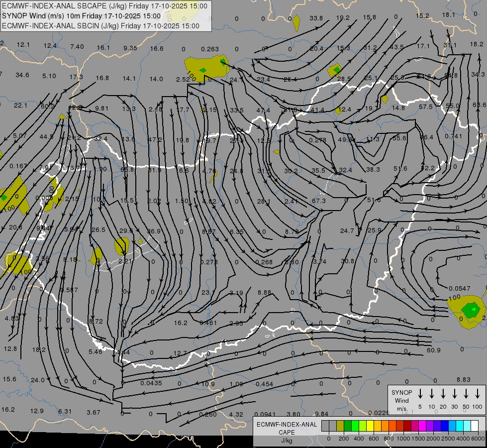Click the map value 0.454
Viewport: 487px width, 448px height.
coord(264,384)
